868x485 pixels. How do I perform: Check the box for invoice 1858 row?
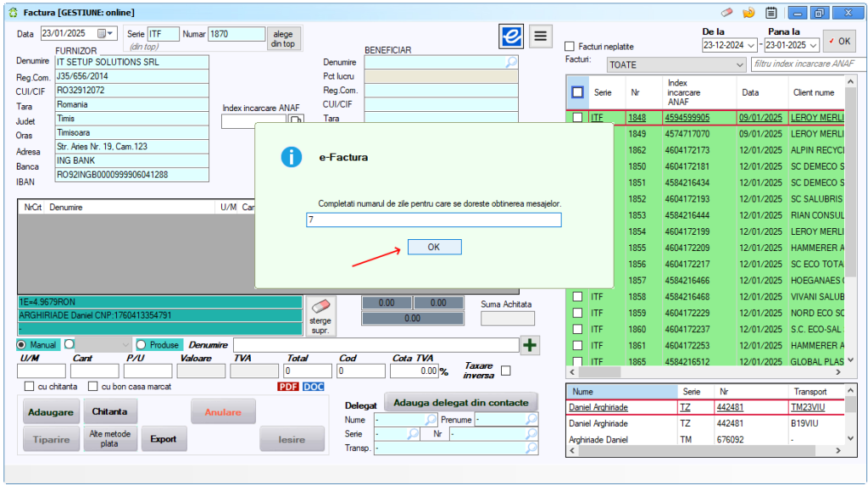click(x=577, y=297)
